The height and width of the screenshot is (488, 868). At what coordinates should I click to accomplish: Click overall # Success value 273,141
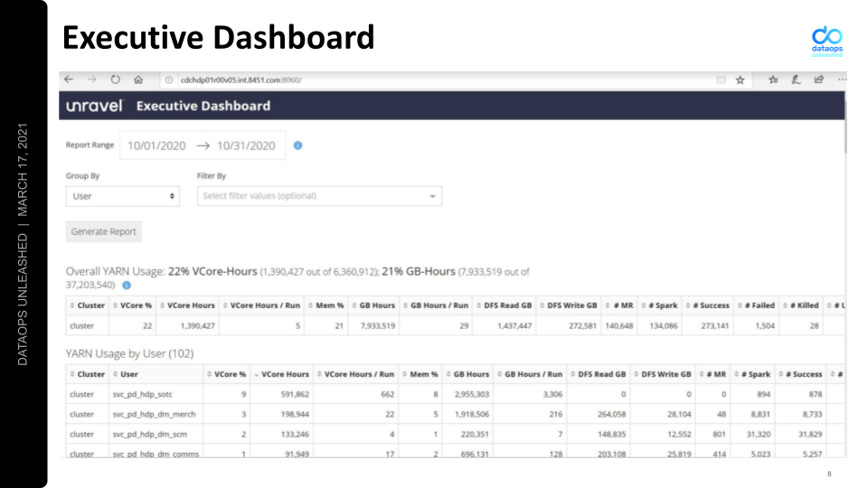coord(714,326)
